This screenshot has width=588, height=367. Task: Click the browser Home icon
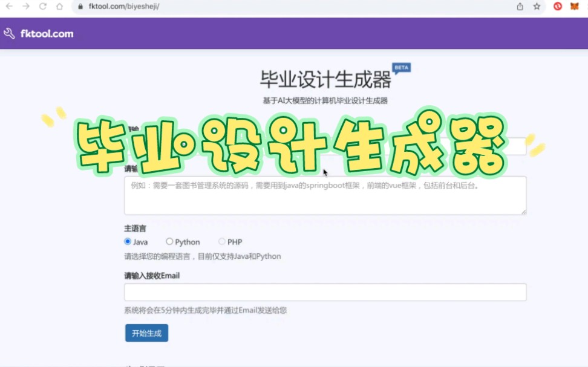60,7
